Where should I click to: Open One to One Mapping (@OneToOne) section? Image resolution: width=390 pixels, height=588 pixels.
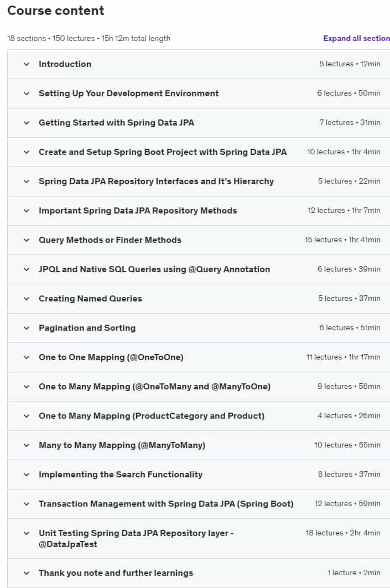(111, 357)
